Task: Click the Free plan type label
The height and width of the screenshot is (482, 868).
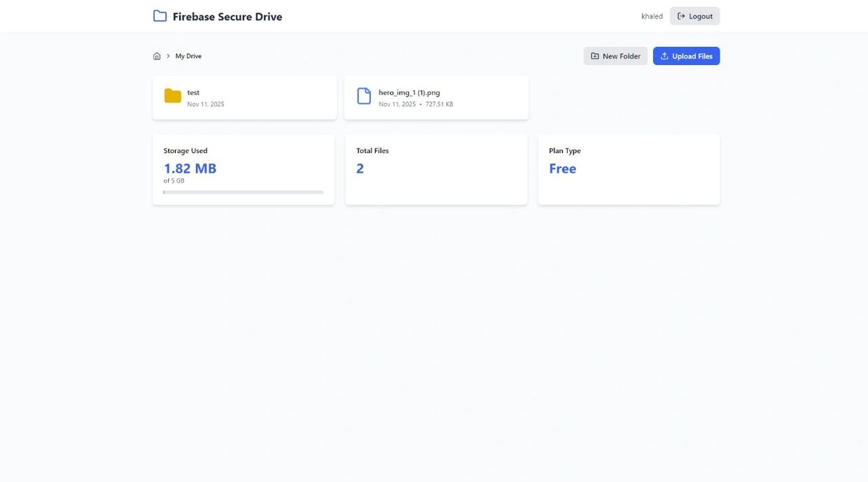Action: click(x=562, y=169)
